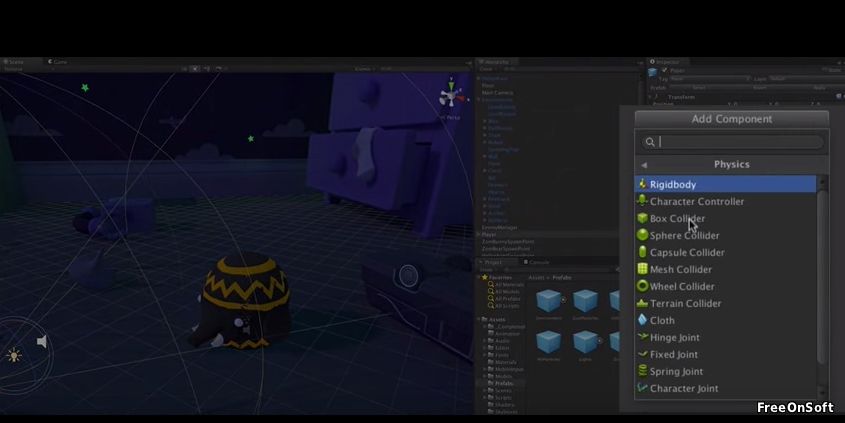Collapse the Transform component foldout
The width and height of the screenshot is (845, 423).
click(651, 97)
